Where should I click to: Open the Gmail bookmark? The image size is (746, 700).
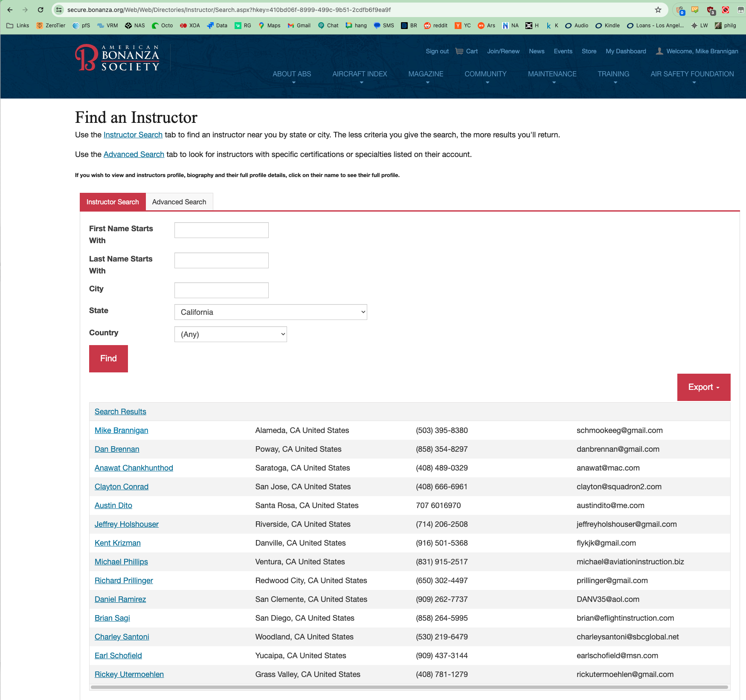point(299,26)
